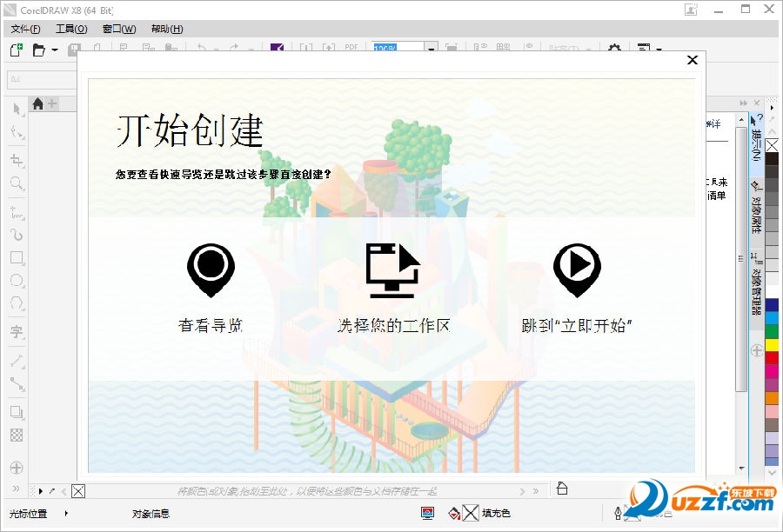
Task: Click the home Welcome Screen tab
Action: 37,104
